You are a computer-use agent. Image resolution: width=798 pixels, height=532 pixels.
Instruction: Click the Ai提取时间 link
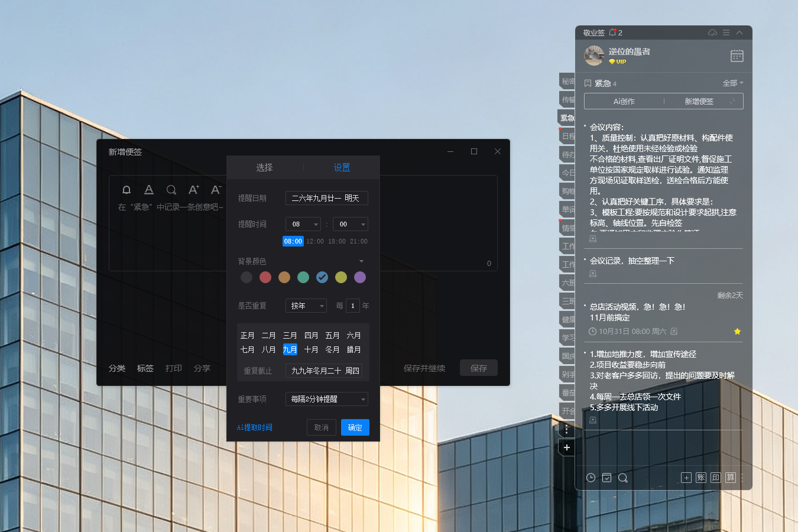(255, 427)
